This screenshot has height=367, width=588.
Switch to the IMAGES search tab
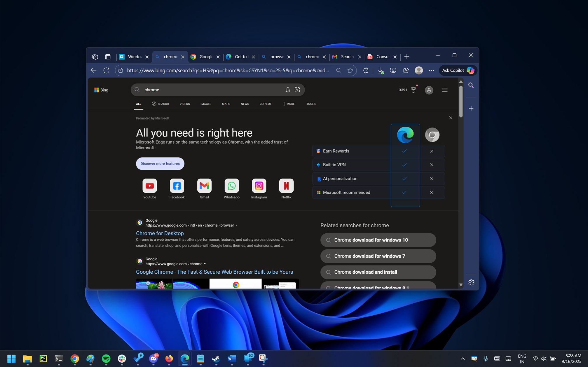[x=206, y=104]
